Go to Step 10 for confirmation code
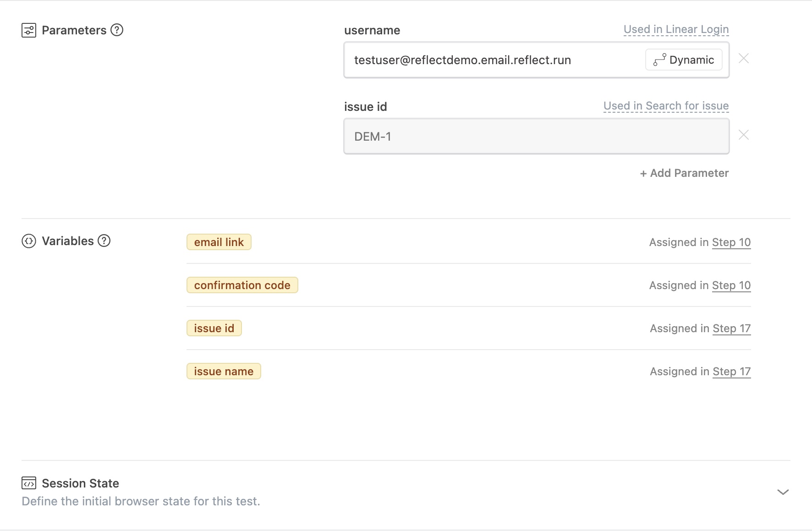Screen dimensions: 812x531 click(731, 285)
